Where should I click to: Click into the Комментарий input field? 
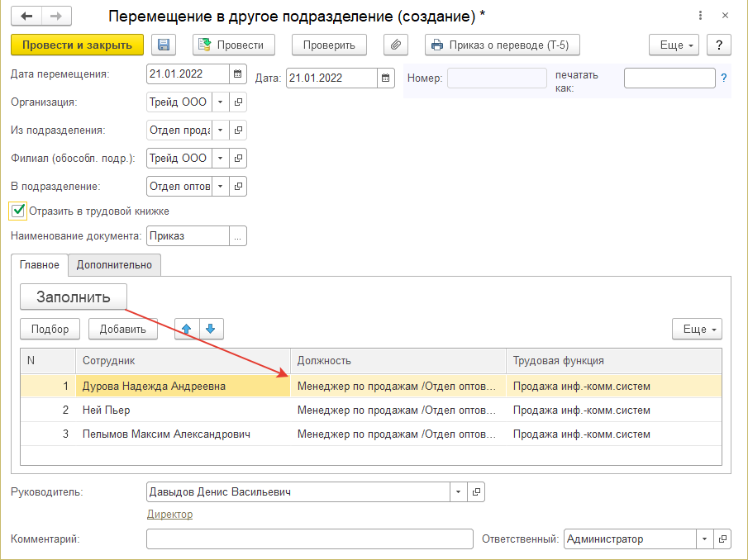(309, 539)
